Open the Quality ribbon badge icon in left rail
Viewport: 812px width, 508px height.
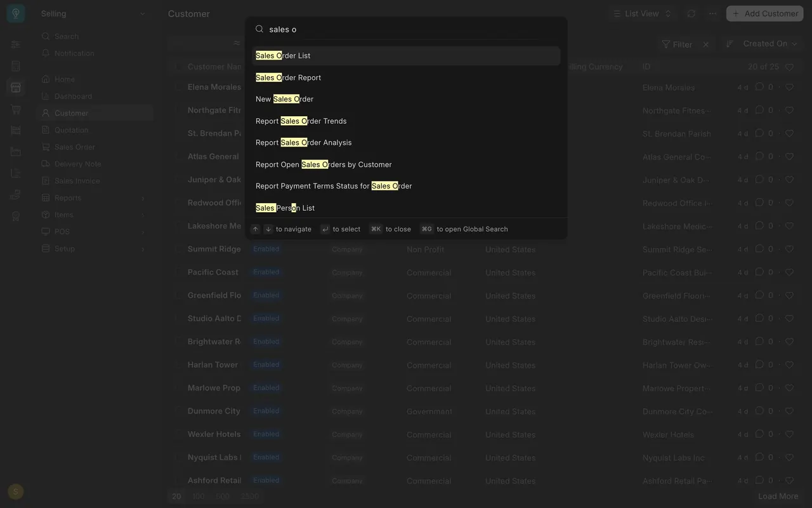click(x=16, y=216)
